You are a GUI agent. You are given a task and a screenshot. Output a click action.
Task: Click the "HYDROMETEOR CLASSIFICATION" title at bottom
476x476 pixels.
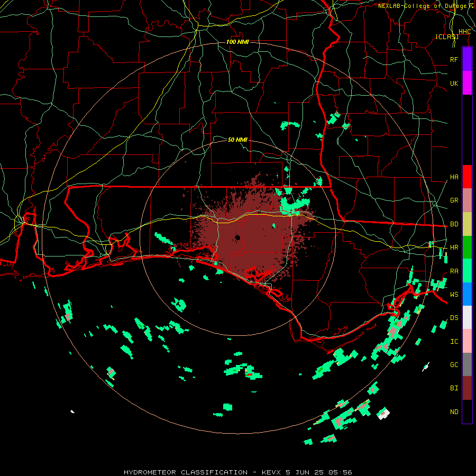click(x=186, y=472)
